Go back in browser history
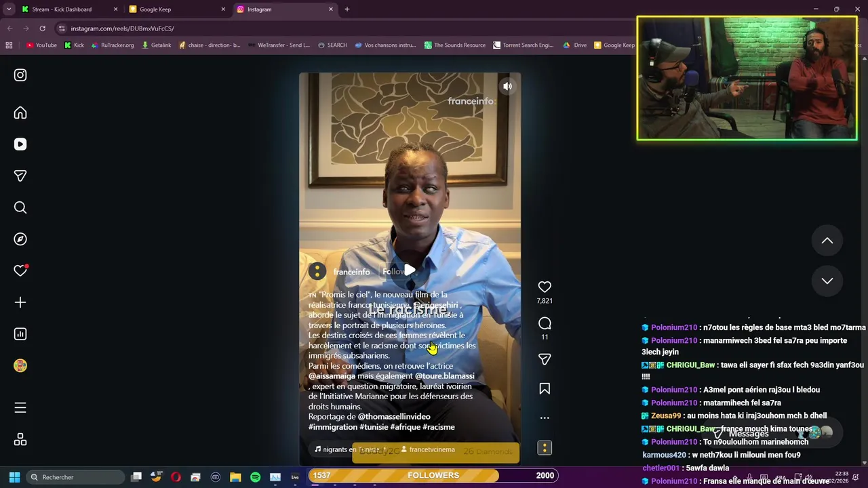Viewport: 868px width, 488px height. [x=9, y=28]
